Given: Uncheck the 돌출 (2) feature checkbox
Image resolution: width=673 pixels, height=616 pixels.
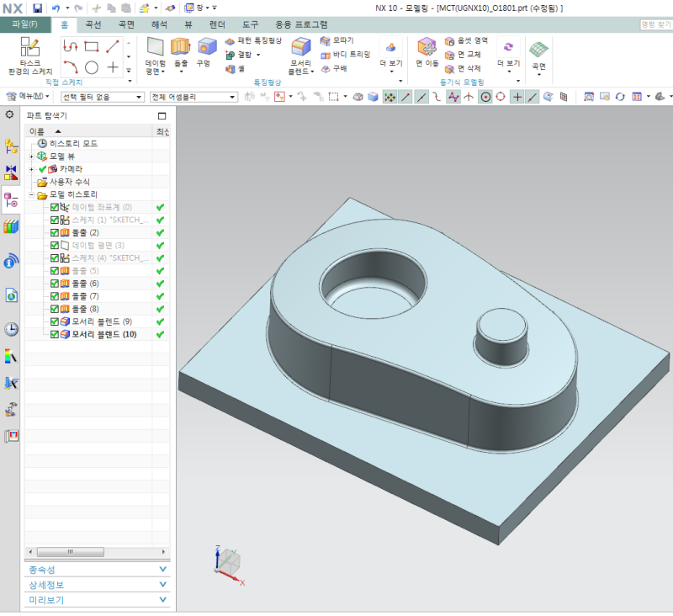Looking at the screenshot, I should click(55, 232).
